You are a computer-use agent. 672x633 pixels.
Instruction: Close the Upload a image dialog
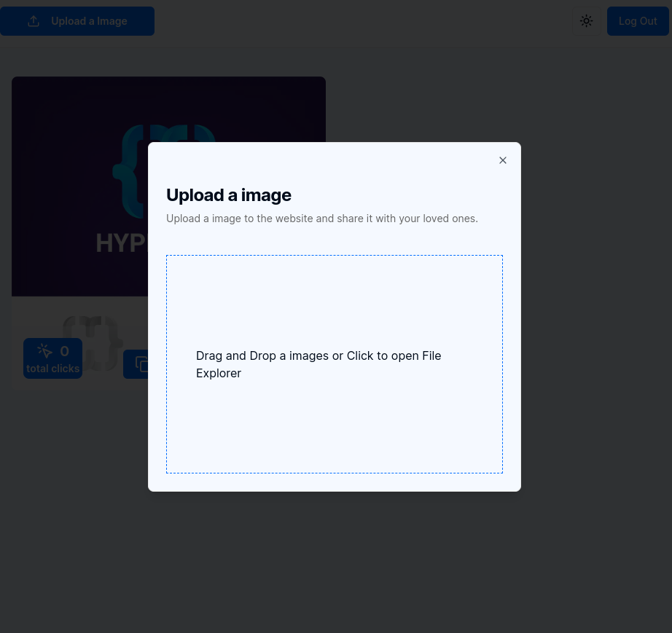[x=503, y=160]
